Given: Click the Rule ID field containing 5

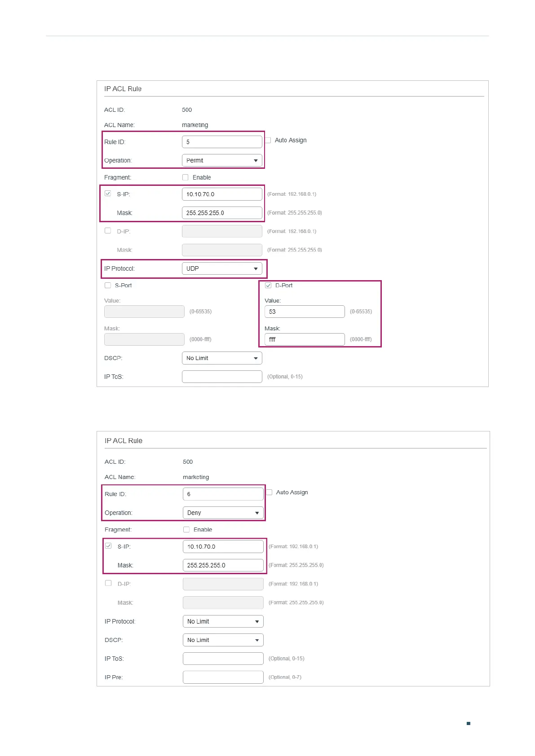Looking at the screenshot, I should coord(222,142).
